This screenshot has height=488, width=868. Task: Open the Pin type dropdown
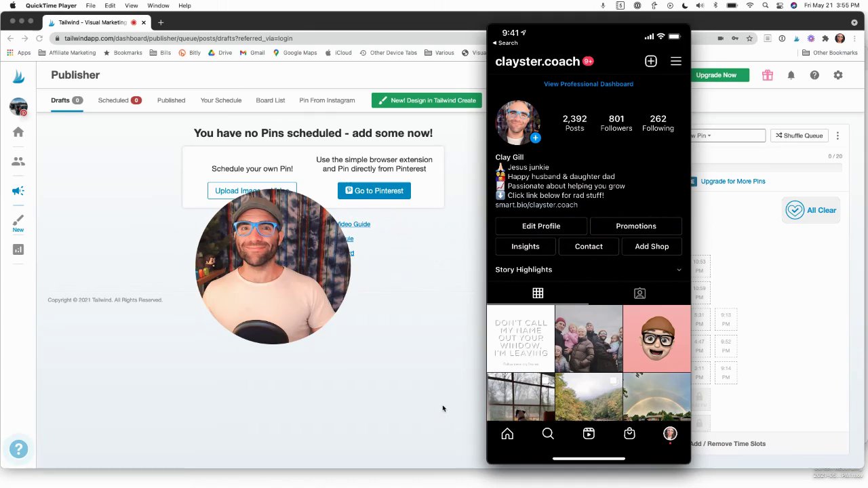pos(728,136)
